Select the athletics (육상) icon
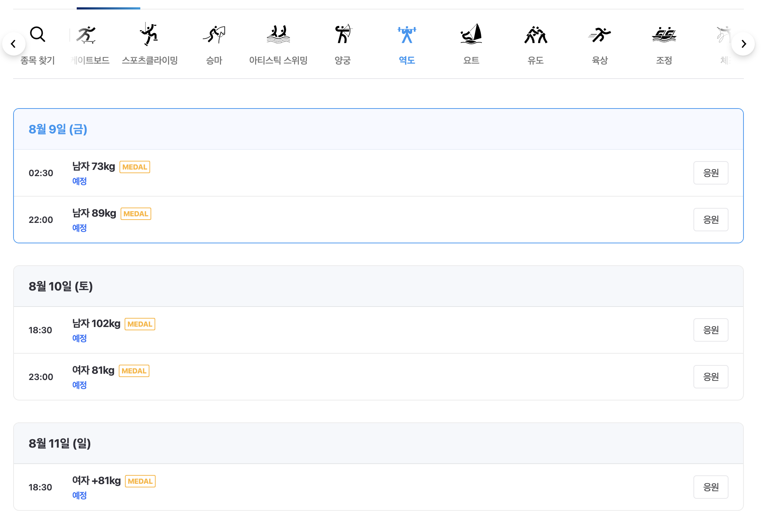776x532 pixels. click(x=600, y=35)
